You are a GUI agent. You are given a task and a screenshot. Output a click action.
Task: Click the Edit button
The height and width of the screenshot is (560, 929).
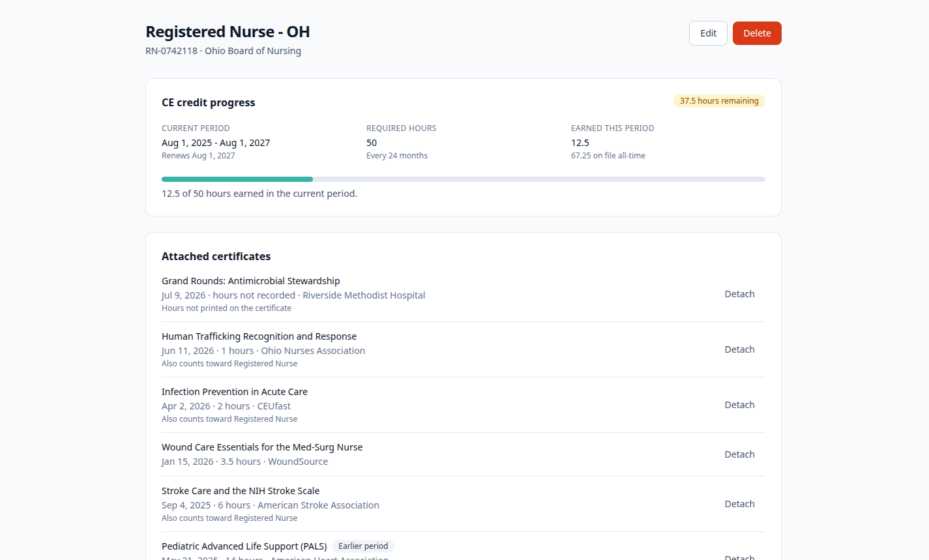(708, 33)
